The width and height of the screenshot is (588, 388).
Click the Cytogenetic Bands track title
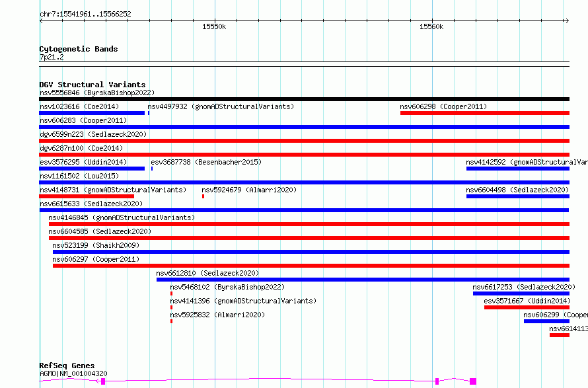coord(79,49)
